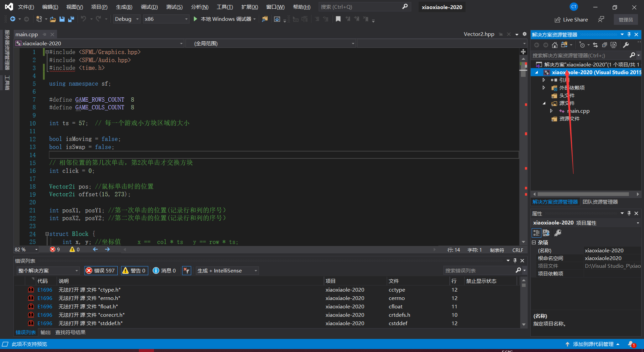Open the 调试(D) menu
Screen dimensions: 644x352
pyautogui.click(x=149, y=7)
